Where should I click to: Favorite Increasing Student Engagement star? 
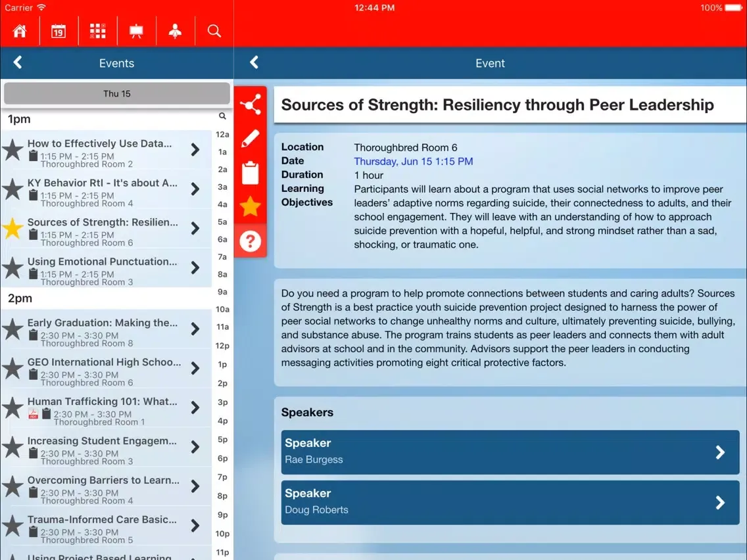tap(13, 447)
